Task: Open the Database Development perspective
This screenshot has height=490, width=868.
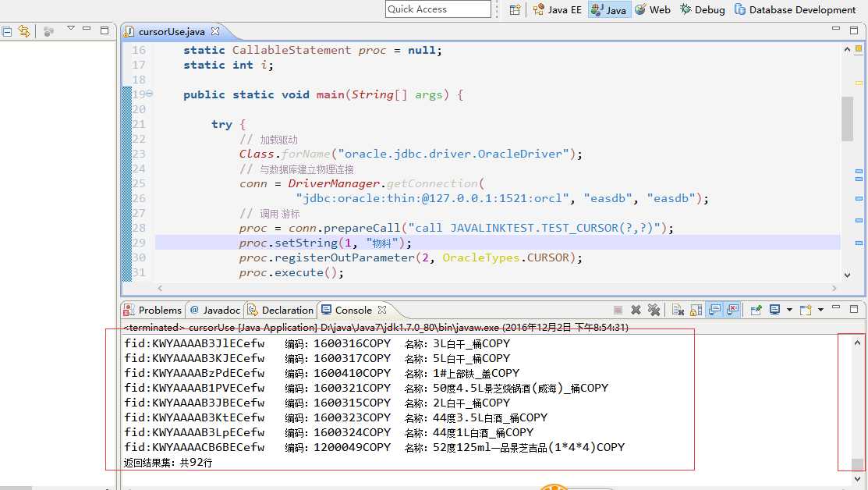Action: click(795, 9)
